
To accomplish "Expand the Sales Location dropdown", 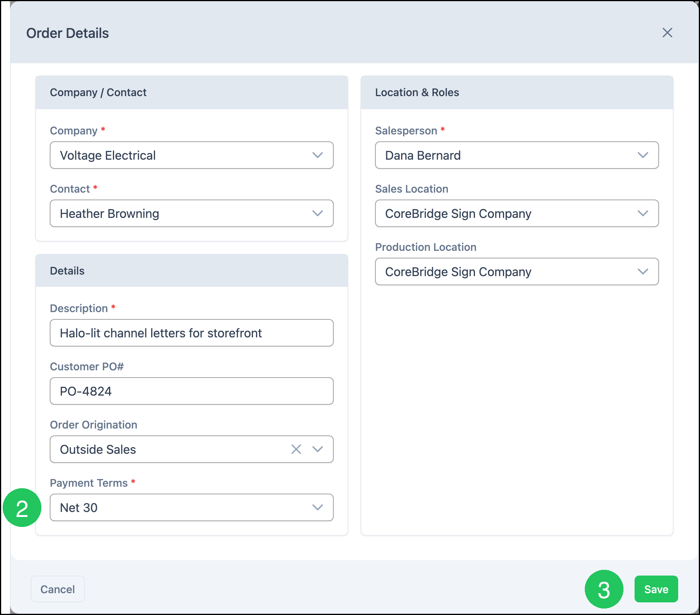I will [517, 213].
